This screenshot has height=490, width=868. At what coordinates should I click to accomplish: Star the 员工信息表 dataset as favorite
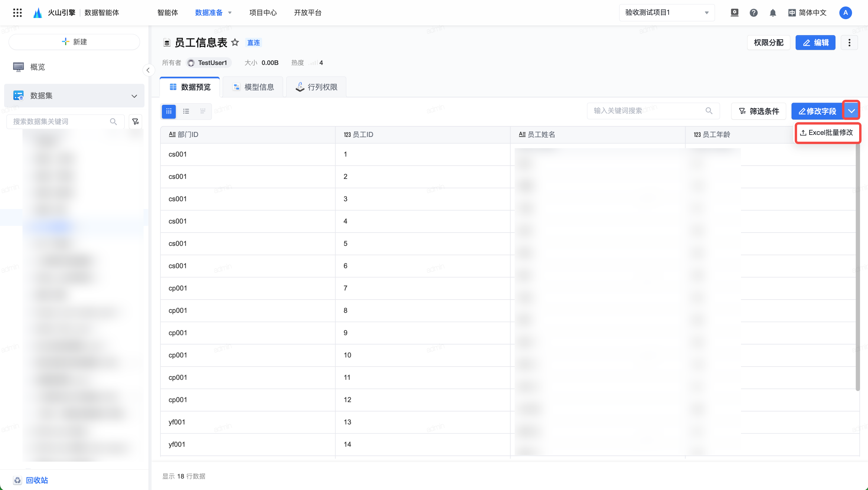coord(235,43)
